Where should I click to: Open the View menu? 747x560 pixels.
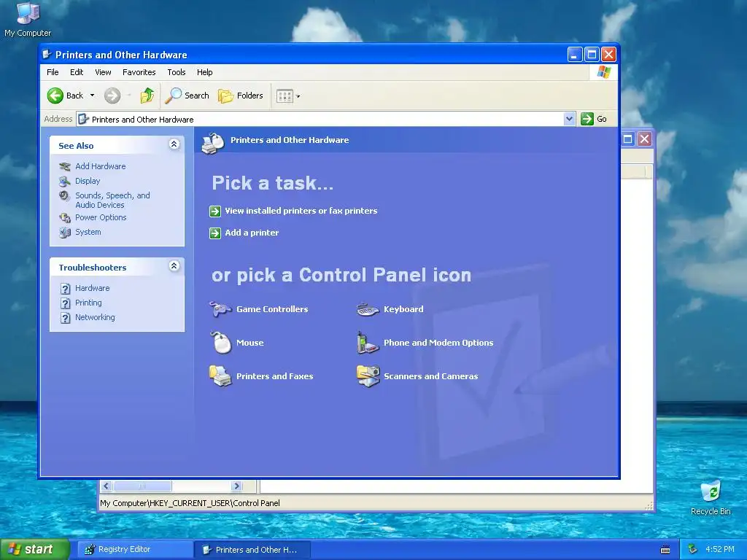[103, 72]
